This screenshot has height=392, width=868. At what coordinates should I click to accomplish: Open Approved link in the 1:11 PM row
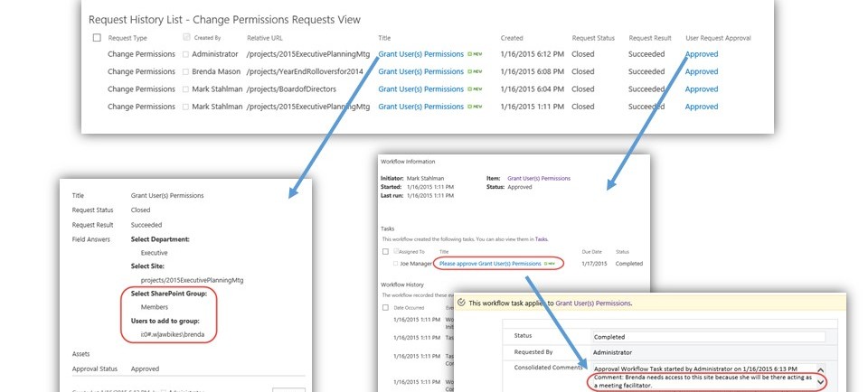[702, 107]
